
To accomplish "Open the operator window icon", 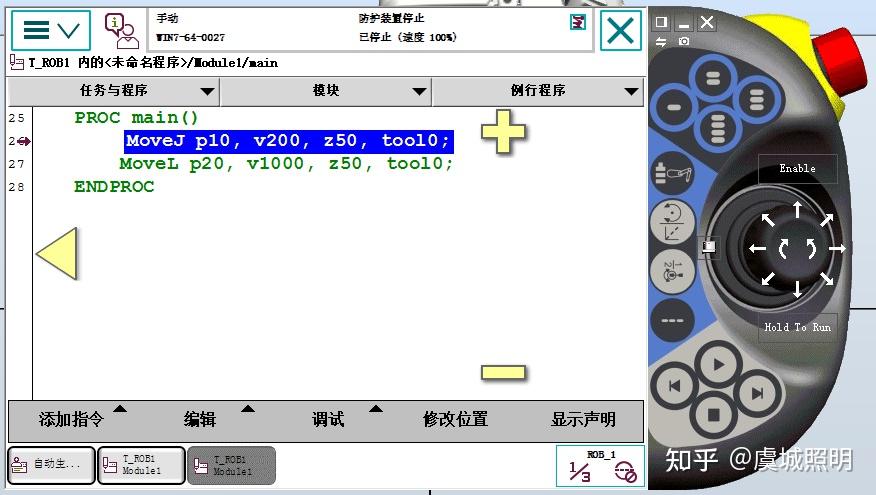I will (x=121, y=31).
